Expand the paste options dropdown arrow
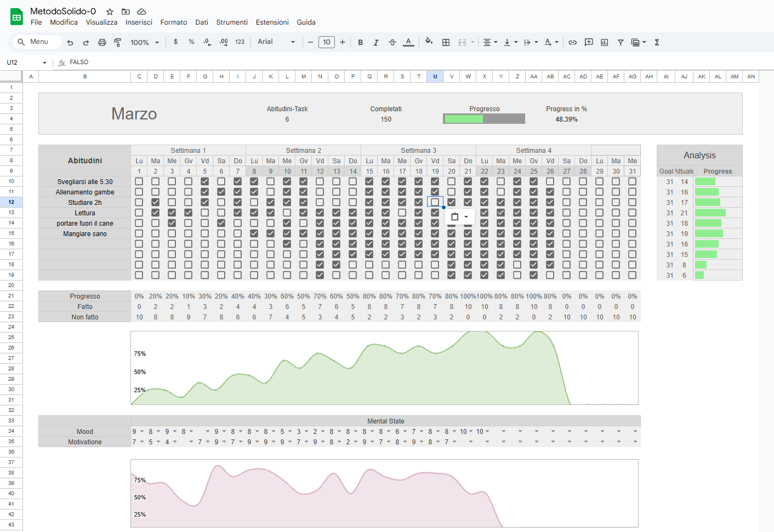This screenshot has width=774, height=532. click(x=466, y=217)
